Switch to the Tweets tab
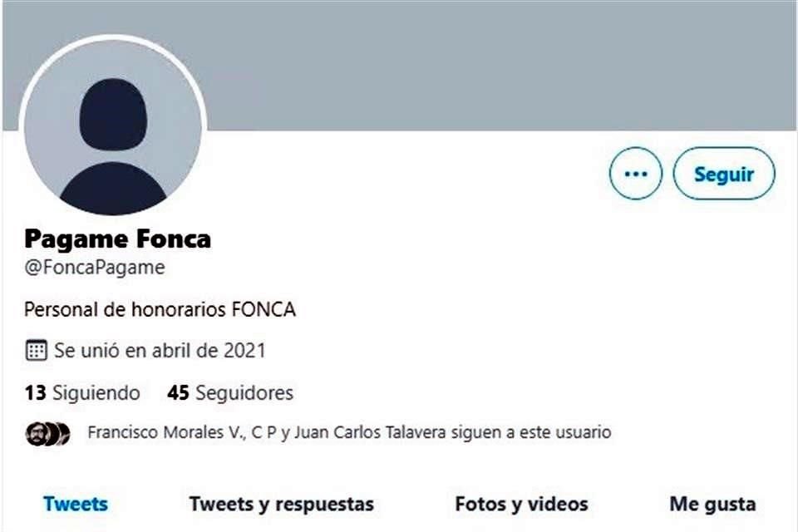Image resolution: width=798 pixels, height=532 pixels. pyautogui.click(x=74, y=504)
